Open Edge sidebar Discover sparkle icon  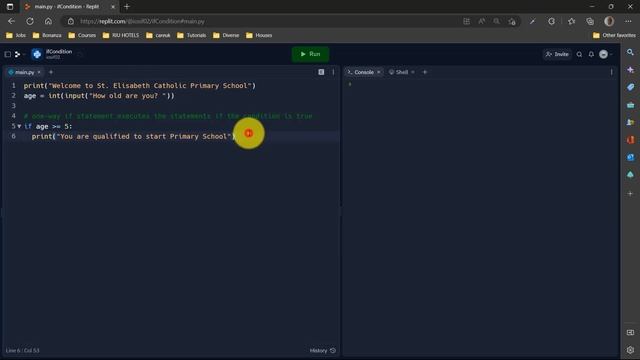(630, 70)
